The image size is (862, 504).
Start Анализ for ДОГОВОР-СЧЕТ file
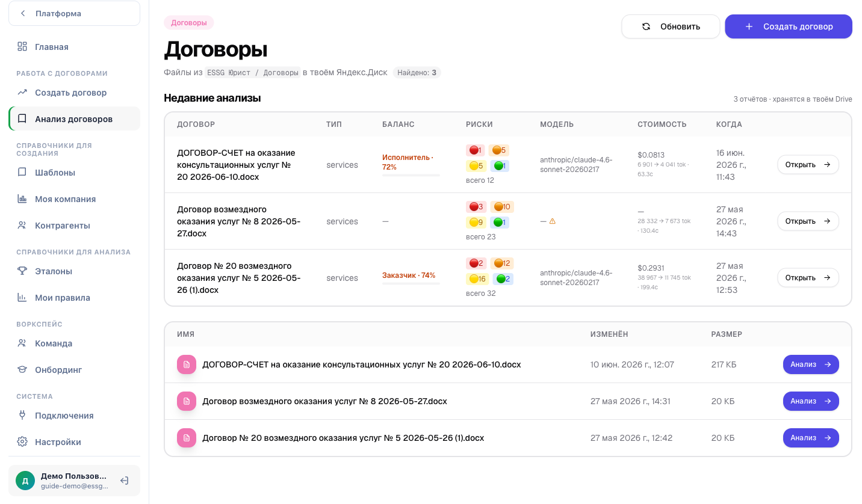pyautogui.click(x=811, y=364)
